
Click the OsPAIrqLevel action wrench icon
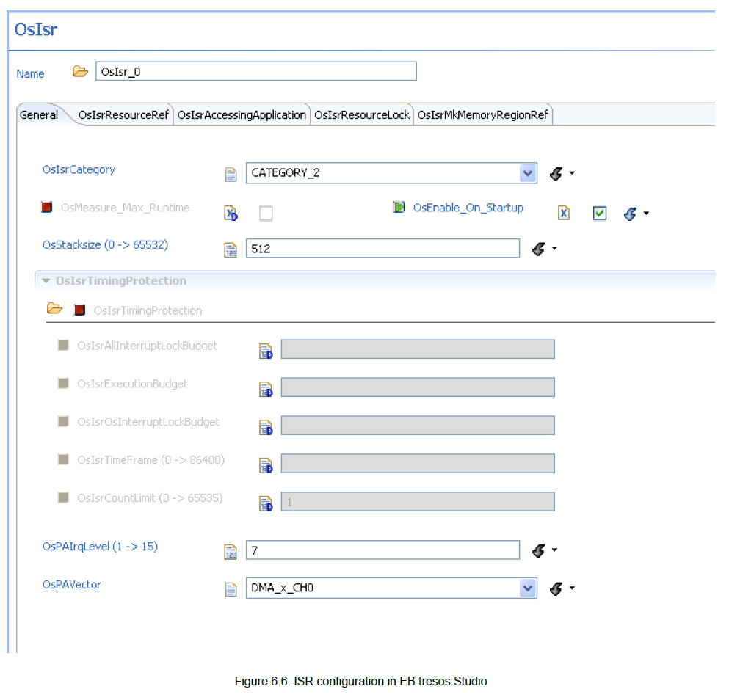[x=538, y=551]
